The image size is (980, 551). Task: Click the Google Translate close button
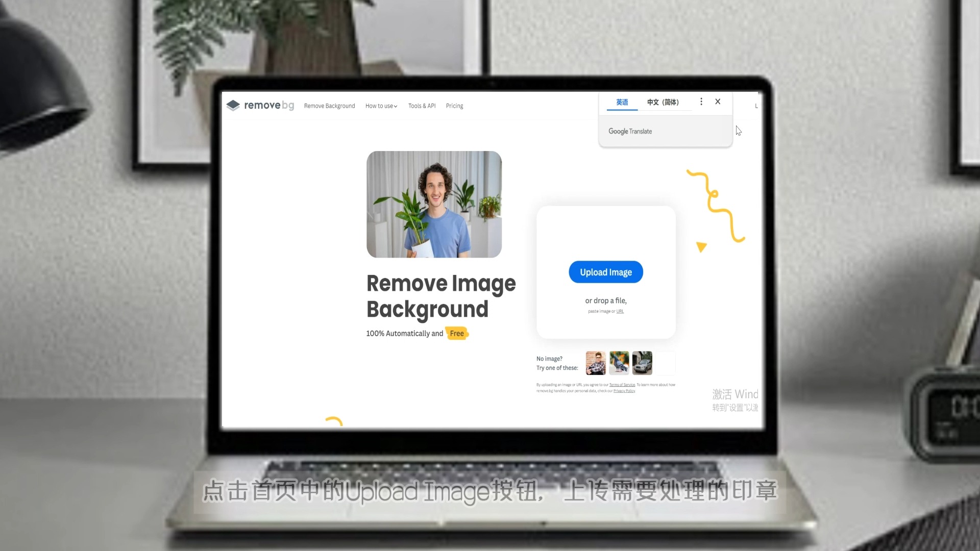pyautogui.click(x=717, y=102)
